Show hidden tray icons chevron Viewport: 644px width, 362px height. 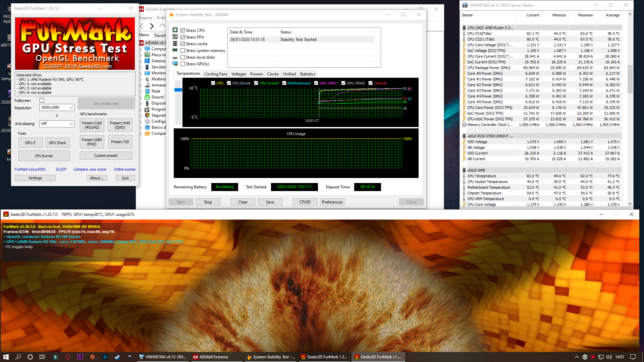(577, 357)
